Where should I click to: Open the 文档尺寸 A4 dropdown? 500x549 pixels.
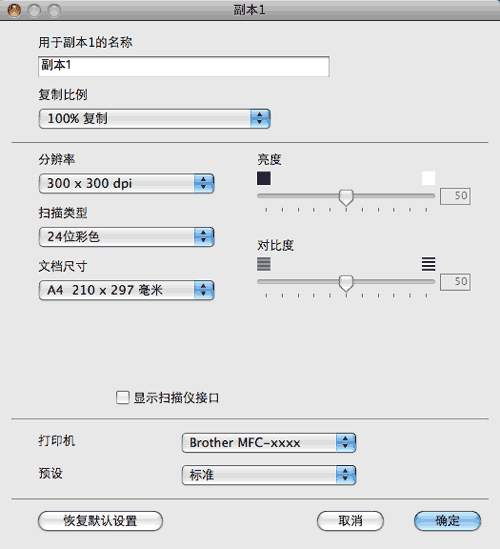coord(126,290)
